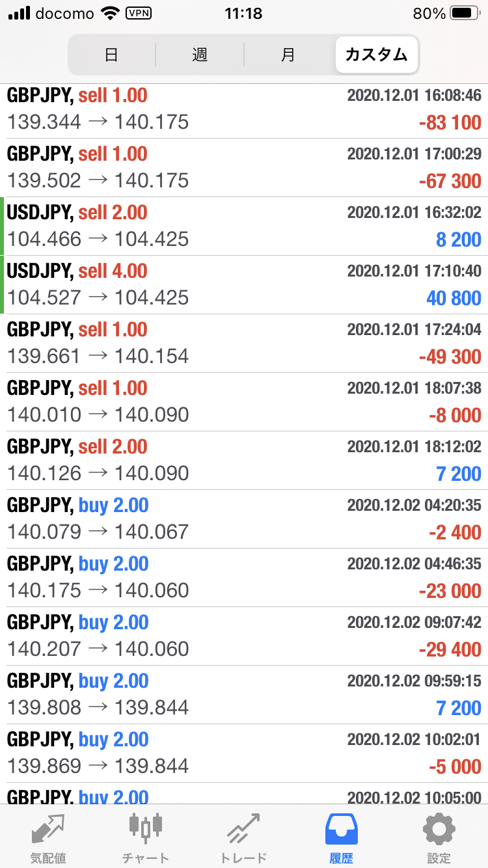This screenshot has width=488, height=868.
Task: Select GBPJPY buy trade from 09:59:15
Action: pyautogui.click(x=244, y=694)
